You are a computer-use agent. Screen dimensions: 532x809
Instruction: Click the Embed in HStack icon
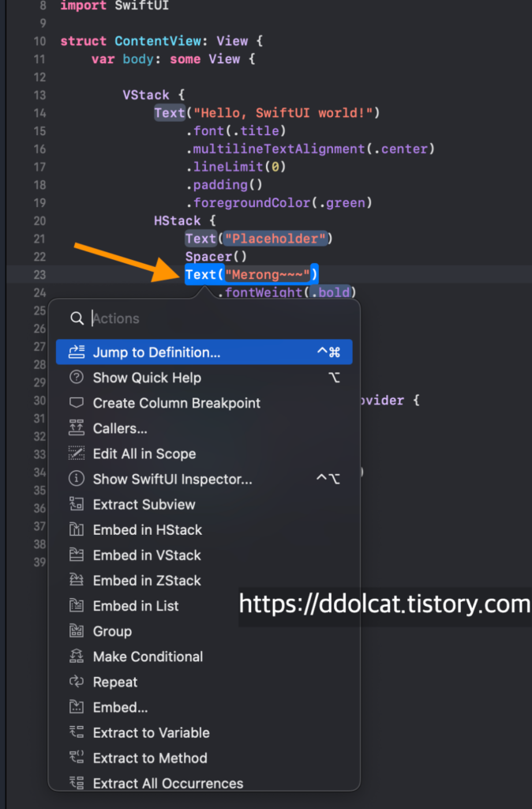click(77, 529)
